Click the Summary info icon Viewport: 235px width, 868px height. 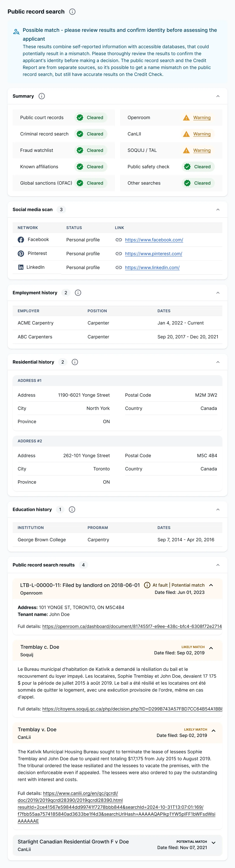tap(42, 96)
